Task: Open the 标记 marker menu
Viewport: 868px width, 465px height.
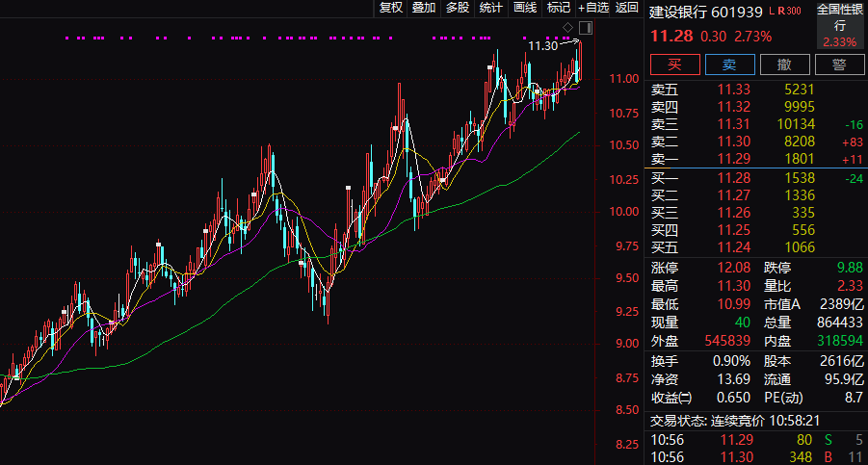Action: tap(558, 8)
